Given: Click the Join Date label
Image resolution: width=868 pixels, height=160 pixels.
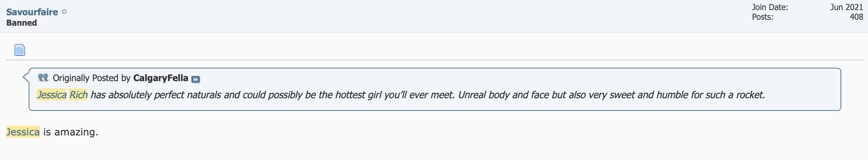Looking at the screenshot, I should [x=770, y=7].
